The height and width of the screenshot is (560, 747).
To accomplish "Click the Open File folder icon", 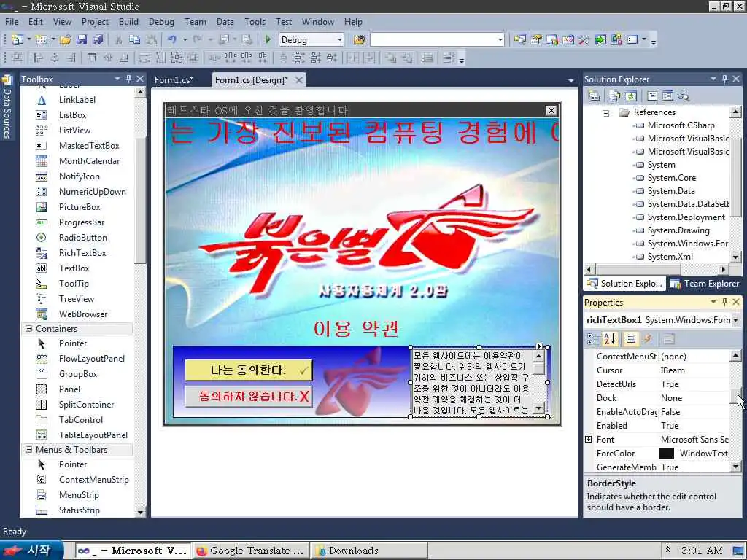I will point(65,39).
